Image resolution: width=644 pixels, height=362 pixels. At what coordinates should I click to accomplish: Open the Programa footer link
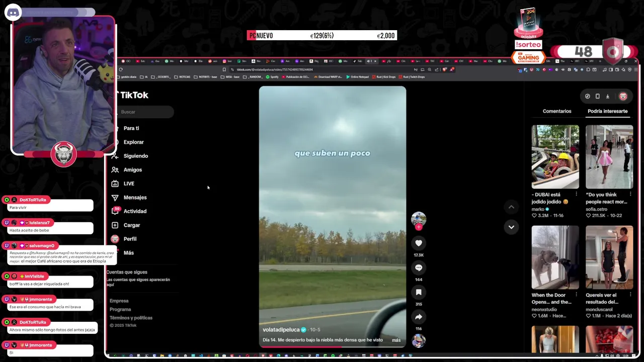[120, 309]
